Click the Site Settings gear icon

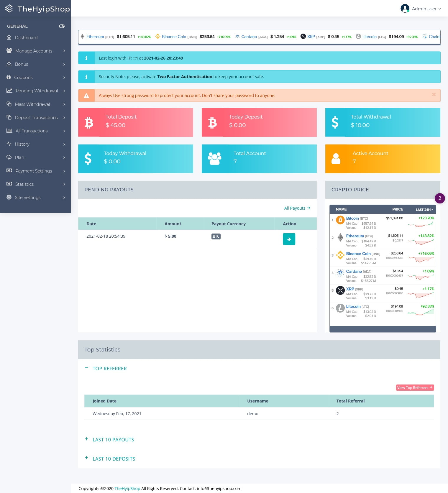[x=9, y=197]
